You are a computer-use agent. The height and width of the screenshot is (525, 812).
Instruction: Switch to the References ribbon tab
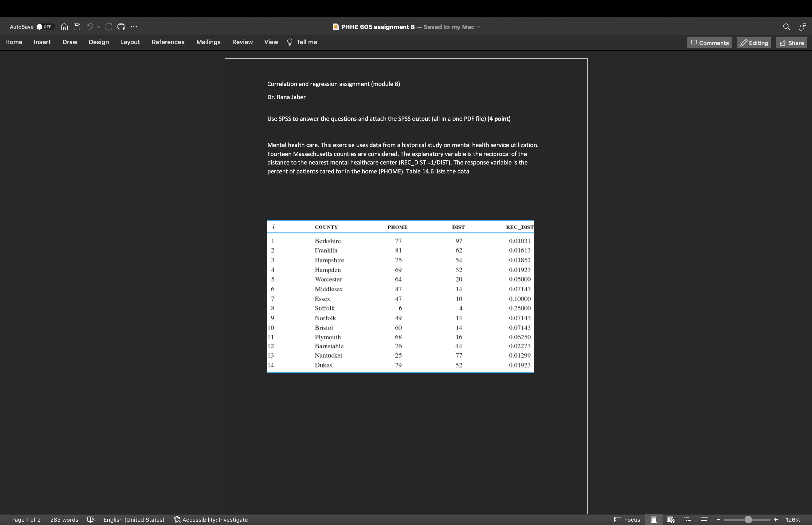pos(168,42)
